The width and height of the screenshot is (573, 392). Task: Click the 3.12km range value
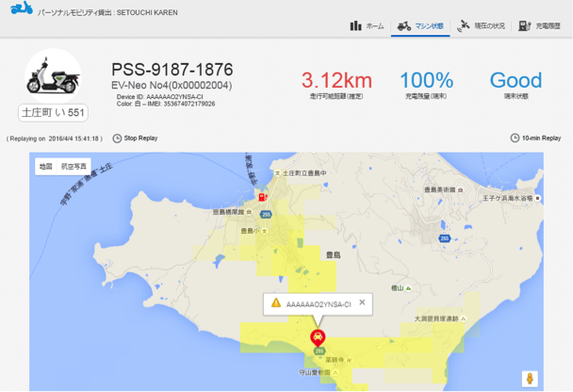click(336, 80)
